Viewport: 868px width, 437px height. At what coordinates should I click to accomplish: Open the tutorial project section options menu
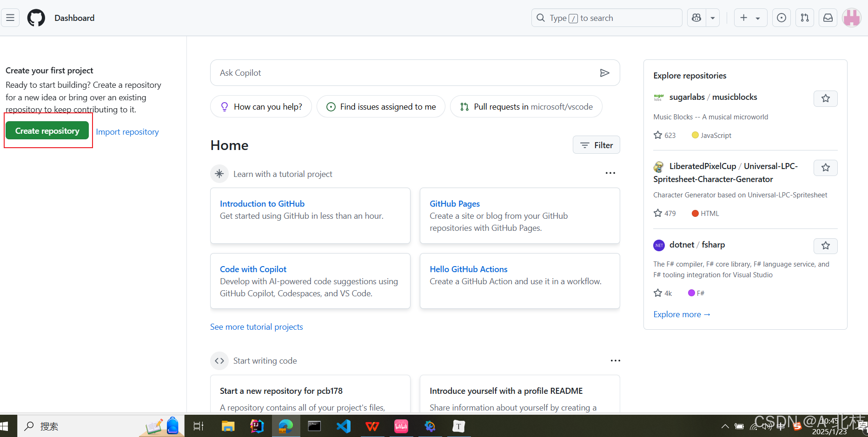(610, 173)
